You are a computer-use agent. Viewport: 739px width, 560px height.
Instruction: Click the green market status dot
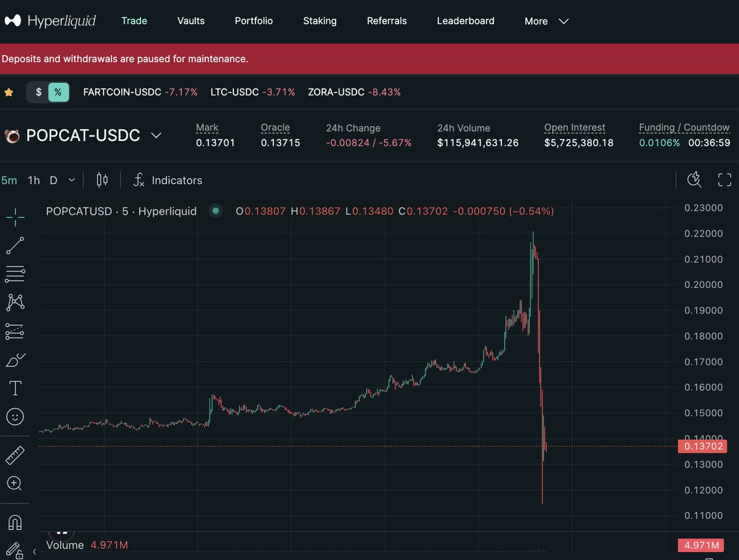point(216,211)
